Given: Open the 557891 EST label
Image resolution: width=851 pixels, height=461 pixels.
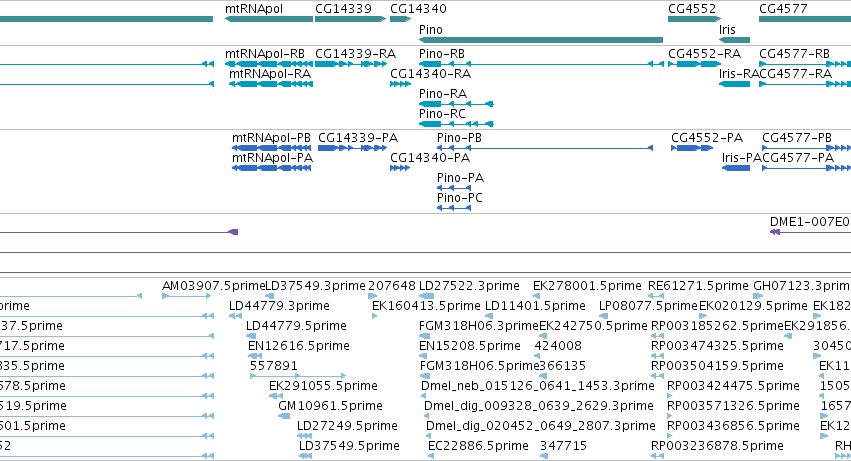Looking at the screenshot, I should click(273, 367).
